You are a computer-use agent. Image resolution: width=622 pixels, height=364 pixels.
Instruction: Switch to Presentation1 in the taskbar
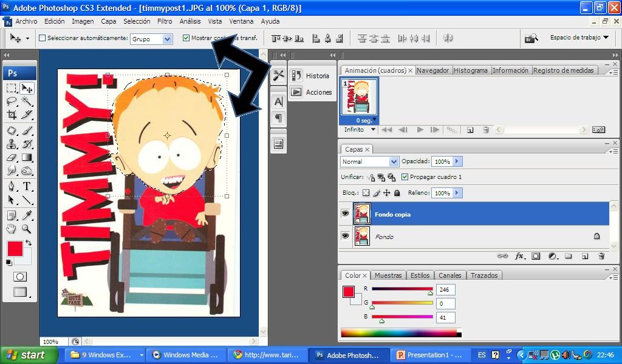coord(430,355)
